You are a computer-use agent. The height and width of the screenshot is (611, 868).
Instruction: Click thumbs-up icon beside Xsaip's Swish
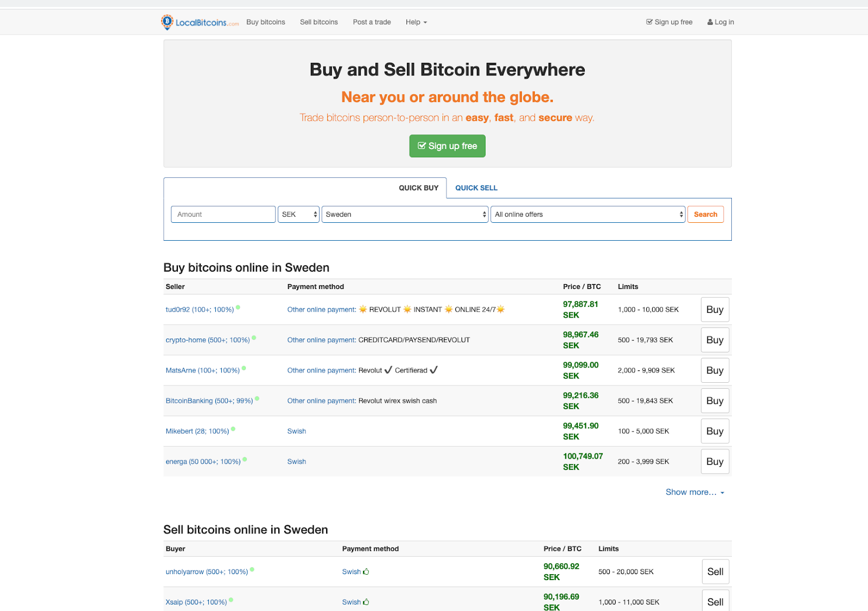(x=366, y=602)
